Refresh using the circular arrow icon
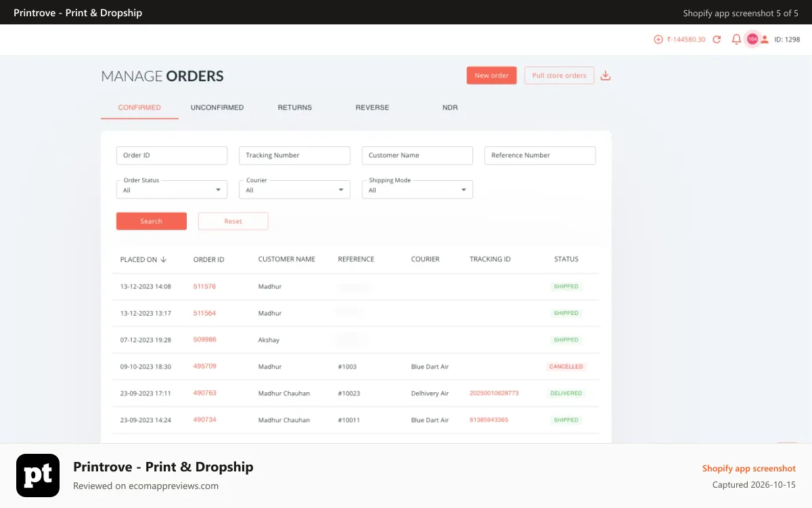812x508 pixels. 717,39
